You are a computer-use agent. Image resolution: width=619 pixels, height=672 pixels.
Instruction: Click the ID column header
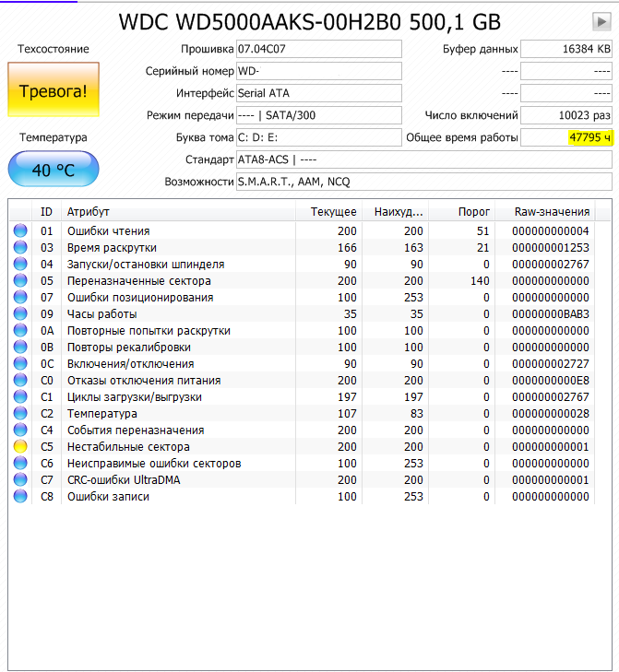tap(46, 212)
